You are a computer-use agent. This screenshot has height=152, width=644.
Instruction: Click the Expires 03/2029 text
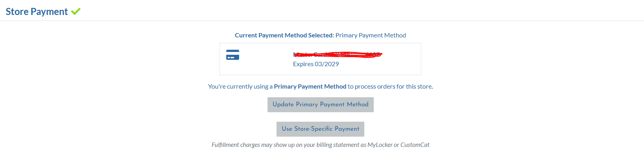[x=316, y=64]
